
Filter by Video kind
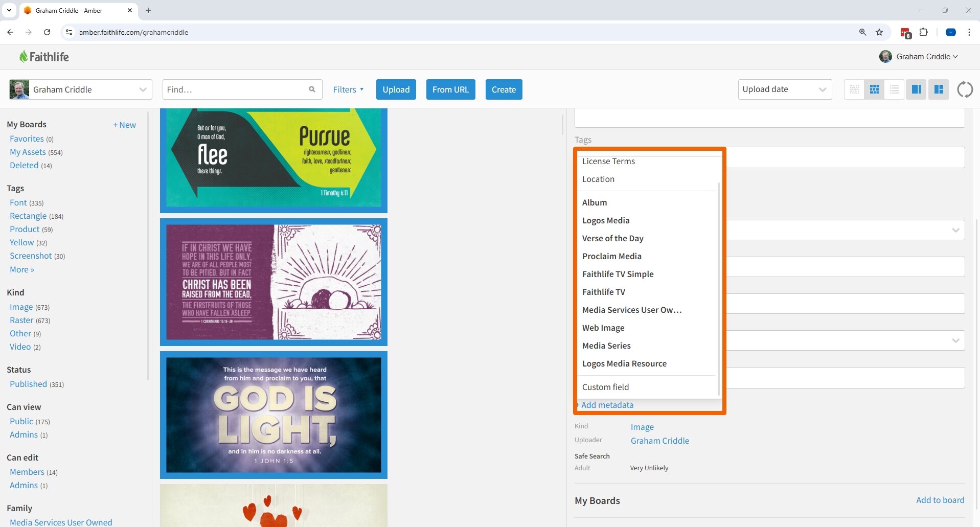pos(20,347)
